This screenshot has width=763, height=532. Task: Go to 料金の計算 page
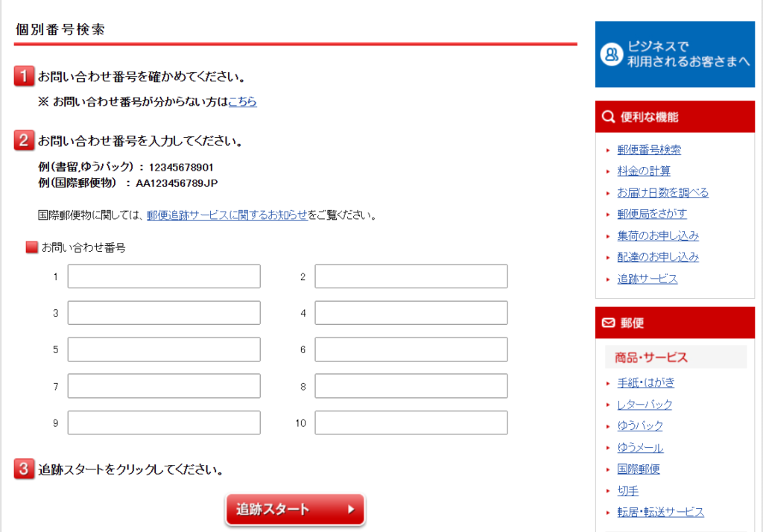[643, 171]
